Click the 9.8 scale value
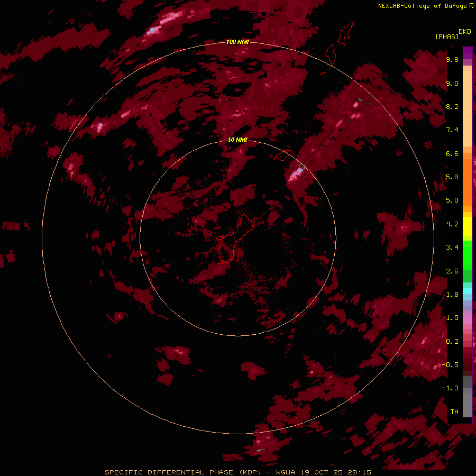476x476 pixels. (x=452, y=59)
